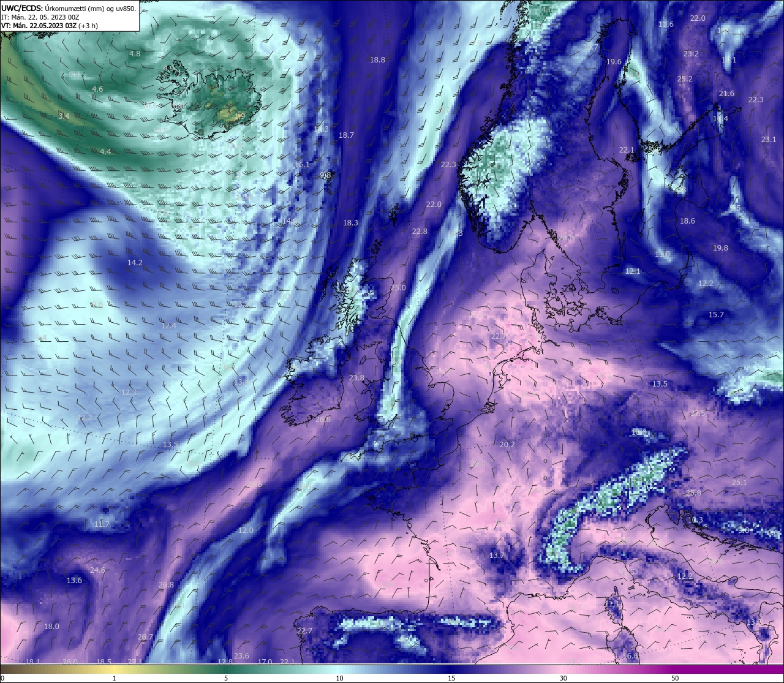Click the 15.7 value label
784x683 pixels.
point(716,315)
